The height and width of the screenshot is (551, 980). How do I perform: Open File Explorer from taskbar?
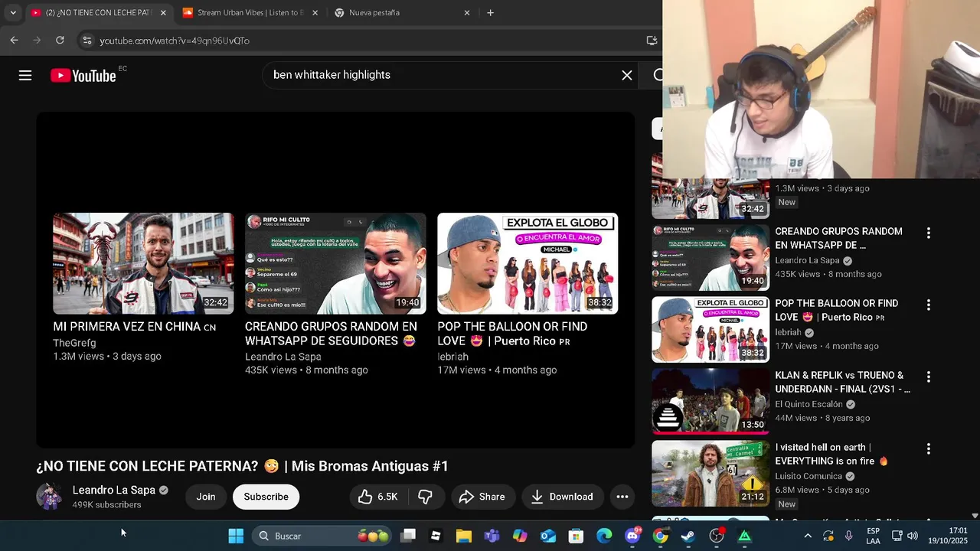click(464, 536)
